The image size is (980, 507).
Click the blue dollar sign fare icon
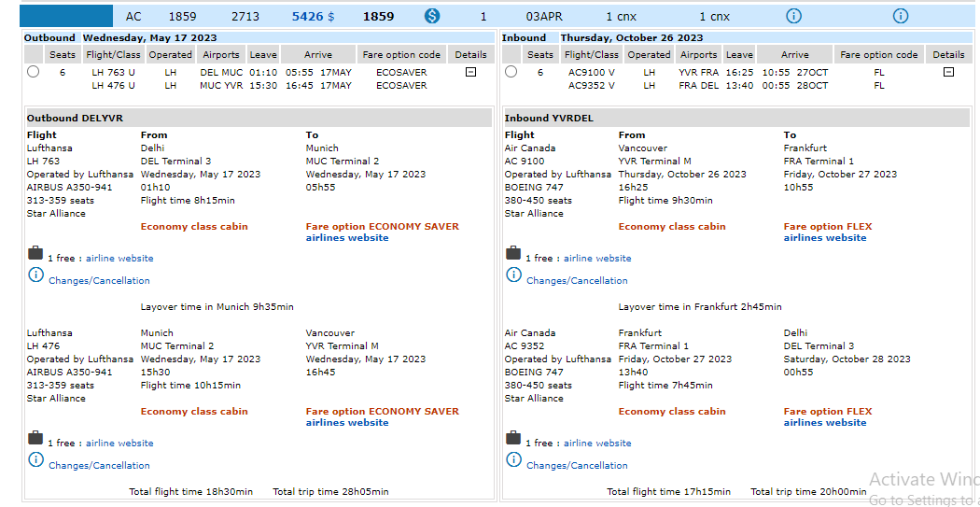[x=432, y=16]
